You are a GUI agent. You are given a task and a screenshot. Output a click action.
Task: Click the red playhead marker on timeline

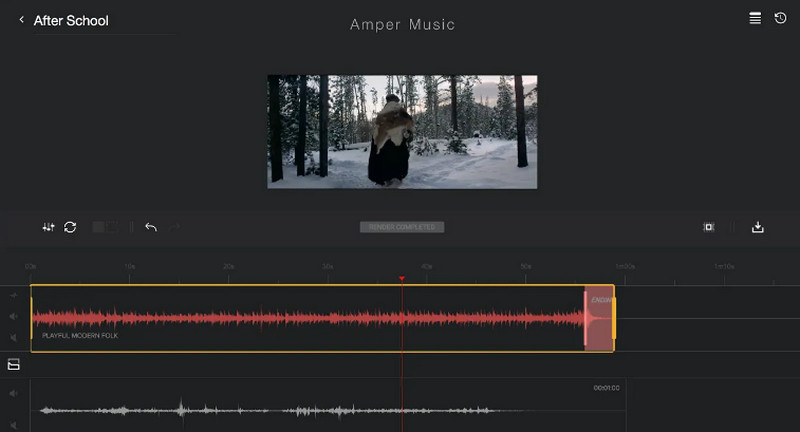click(402, 279)
